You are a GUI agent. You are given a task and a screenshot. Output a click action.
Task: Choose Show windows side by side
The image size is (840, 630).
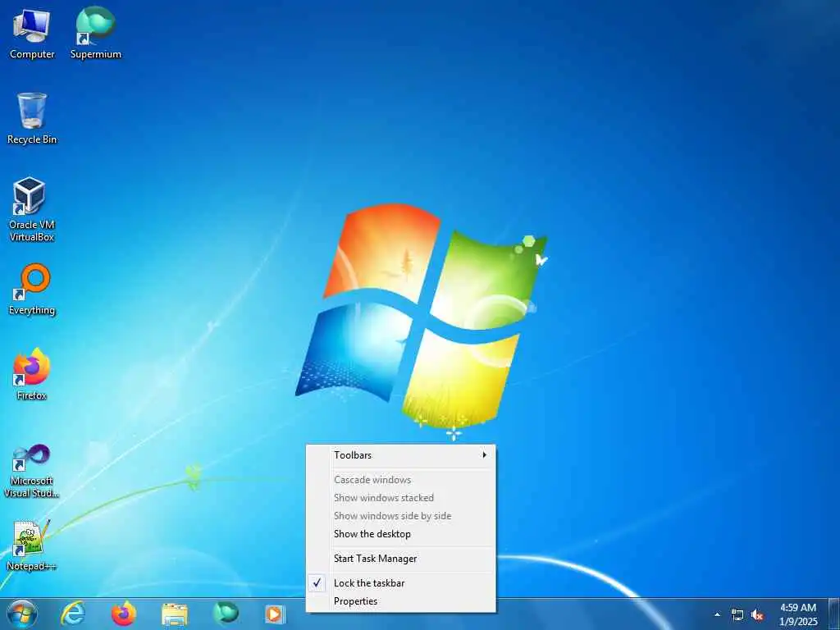[x=400, y=516]
